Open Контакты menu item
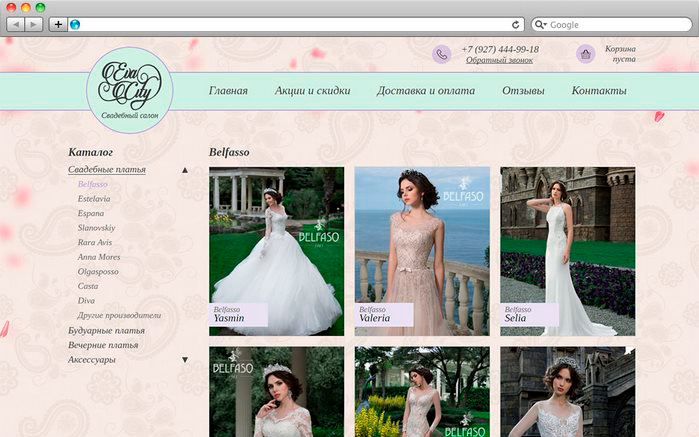Screen dimensions: 699x437 [599, 91]
